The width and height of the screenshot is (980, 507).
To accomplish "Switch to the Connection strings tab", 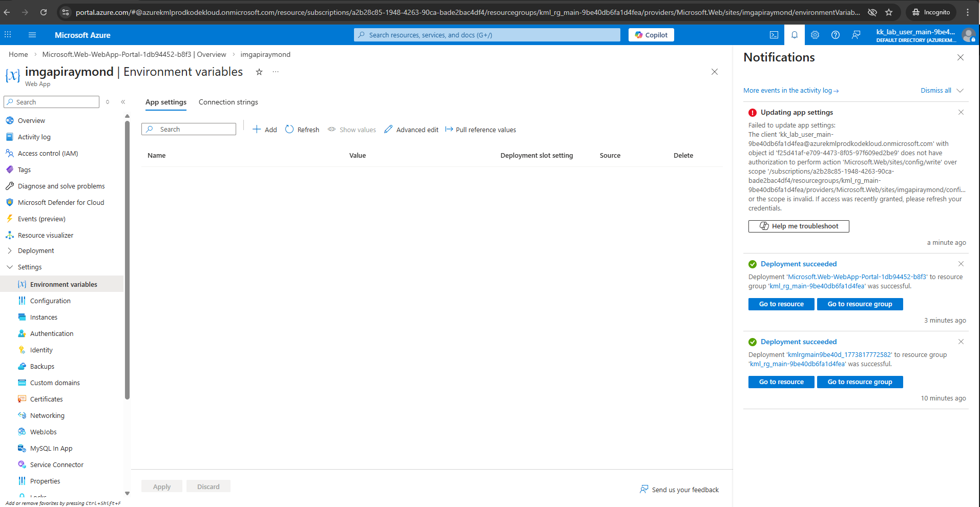I will pyautogui.click(x=228, y=102).
